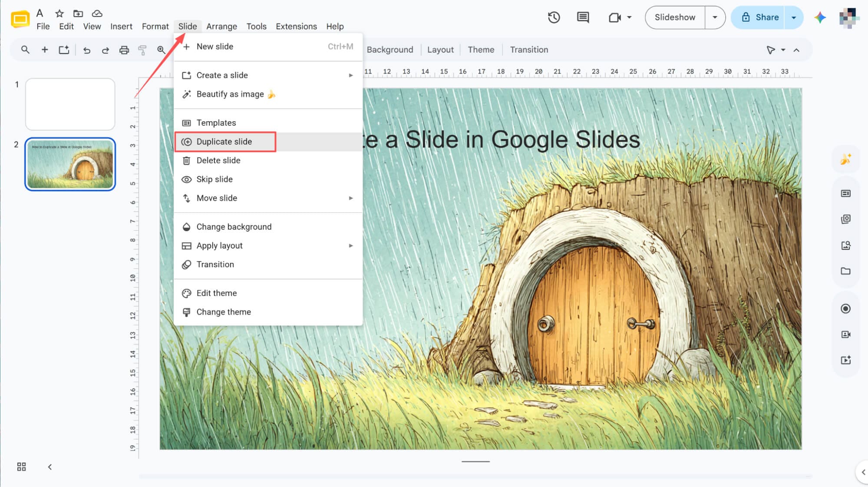Open the templates side panel icon
The image size is (868, 487).
845,193
